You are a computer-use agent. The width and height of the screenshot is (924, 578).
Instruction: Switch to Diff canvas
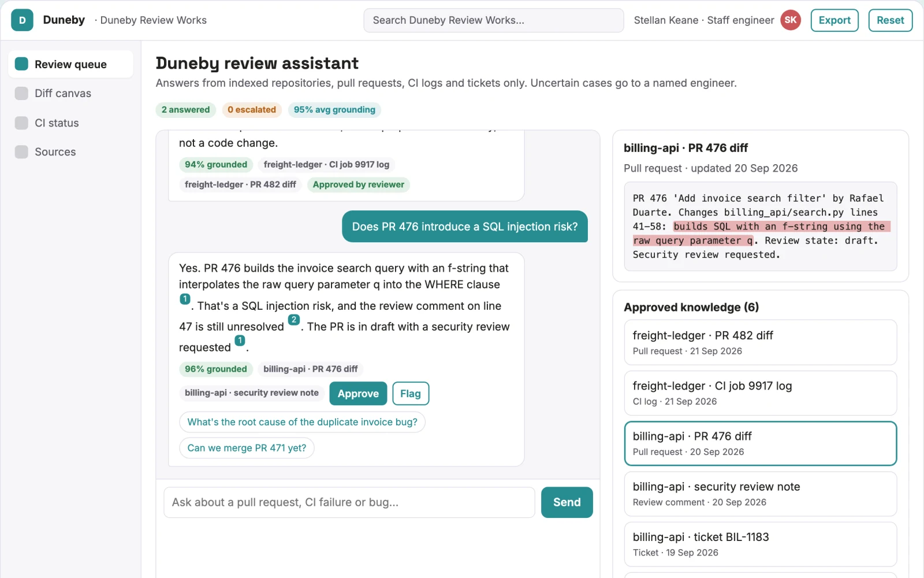pyautogui.click(x=70, y=94)
